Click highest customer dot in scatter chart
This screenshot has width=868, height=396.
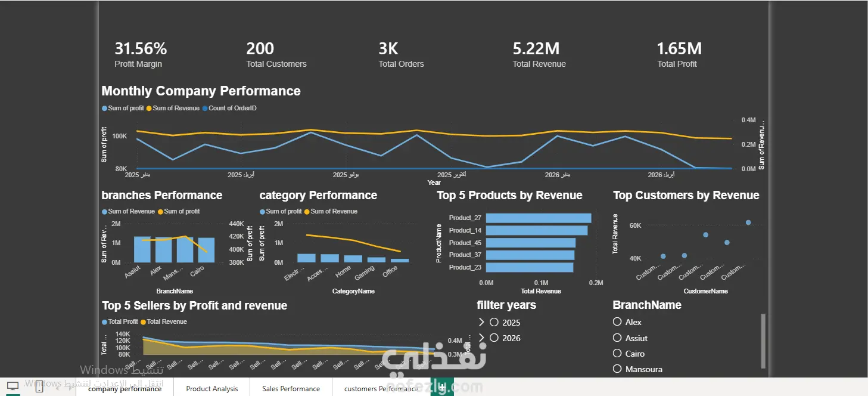click(748, 222)
